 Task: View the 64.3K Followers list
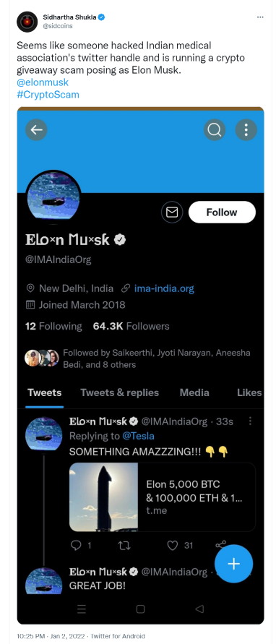pyautogui.click(x=131, y=326)
